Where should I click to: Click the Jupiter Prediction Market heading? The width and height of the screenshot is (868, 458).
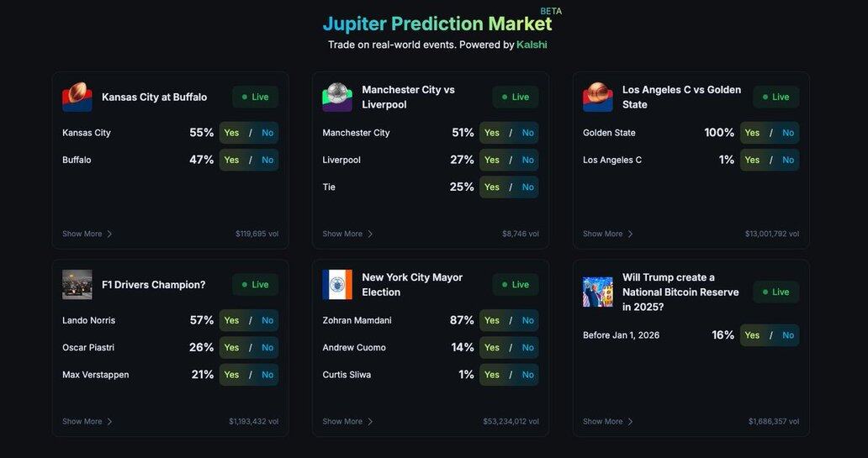[437, 23]
